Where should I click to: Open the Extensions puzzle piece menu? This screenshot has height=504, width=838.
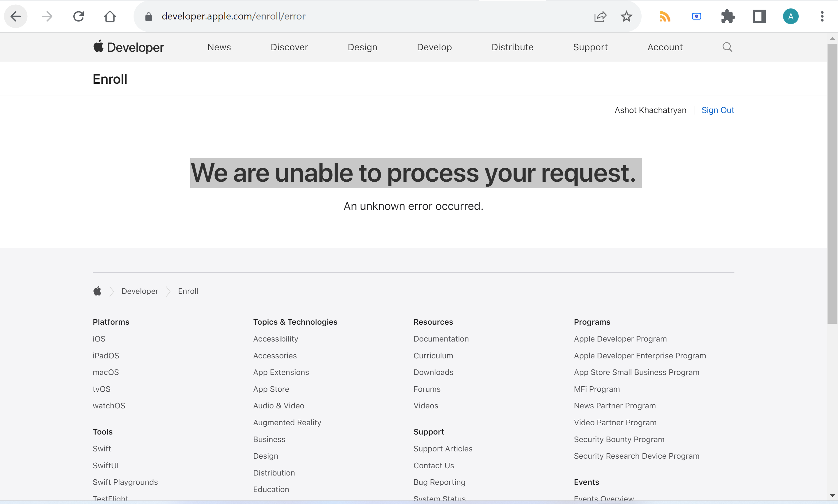point(727,16)
